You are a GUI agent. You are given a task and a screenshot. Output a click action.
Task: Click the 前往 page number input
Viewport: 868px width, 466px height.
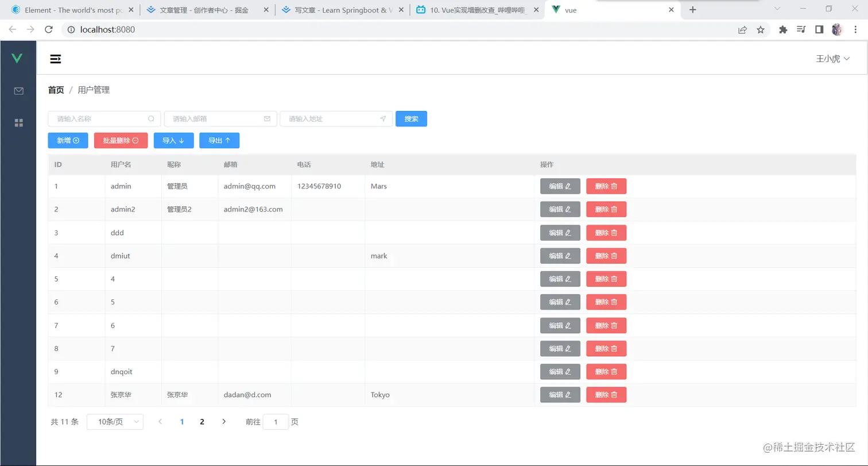pos(276,422)
